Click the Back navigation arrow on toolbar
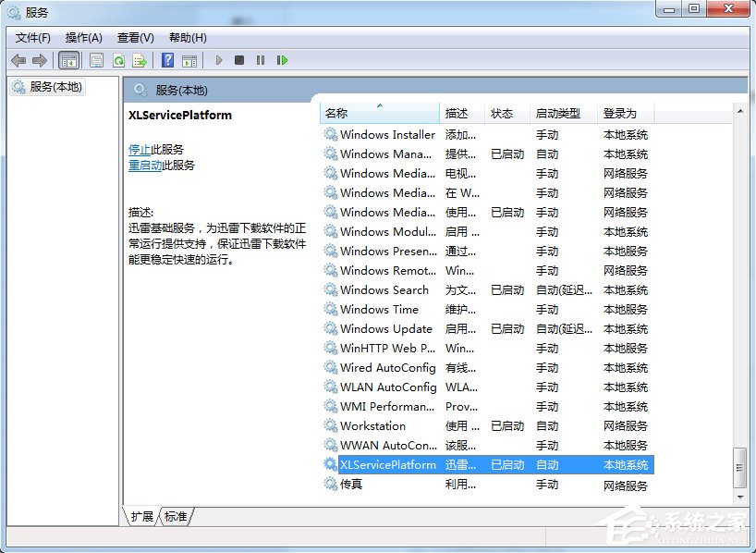The width and height of the screenshot is (756, 553). click(18, 60)
